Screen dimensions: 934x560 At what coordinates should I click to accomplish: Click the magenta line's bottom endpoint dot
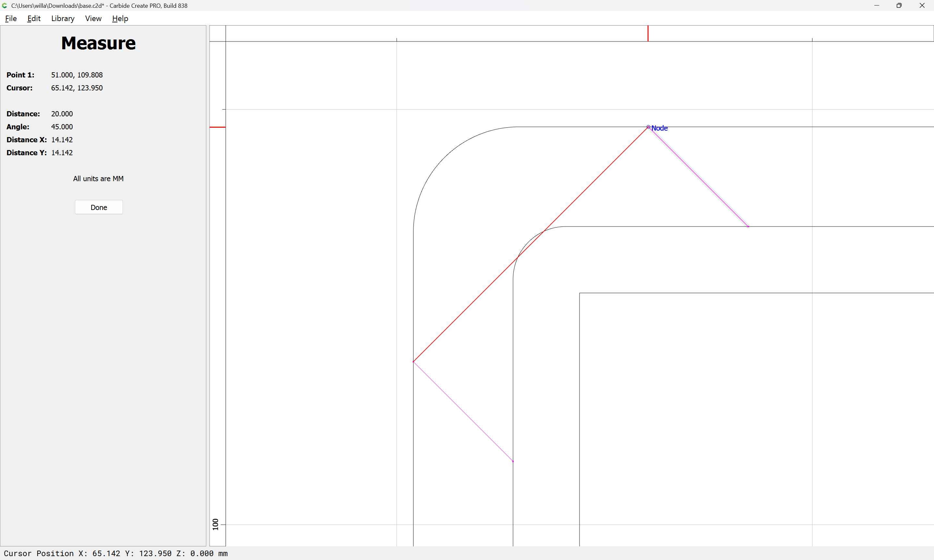pos(513,461)
